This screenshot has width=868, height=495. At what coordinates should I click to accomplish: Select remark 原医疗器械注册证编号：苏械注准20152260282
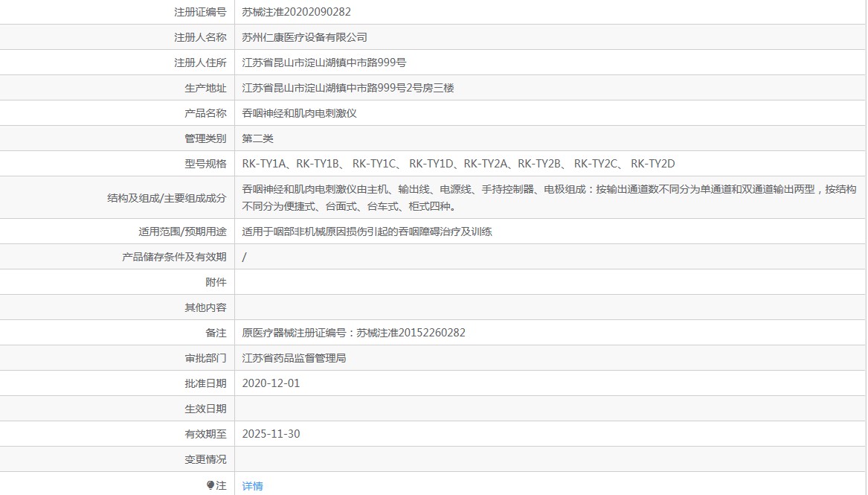[354, 333]
